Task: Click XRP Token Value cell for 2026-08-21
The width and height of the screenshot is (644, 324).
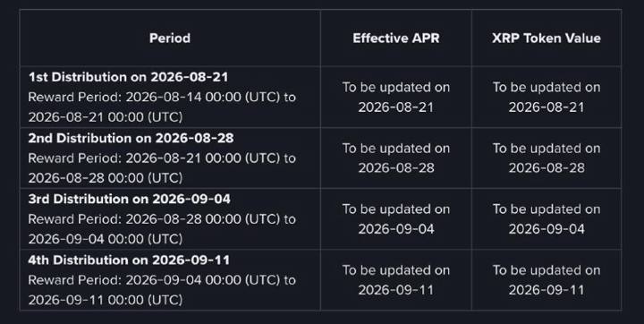Action: point(547,97)
